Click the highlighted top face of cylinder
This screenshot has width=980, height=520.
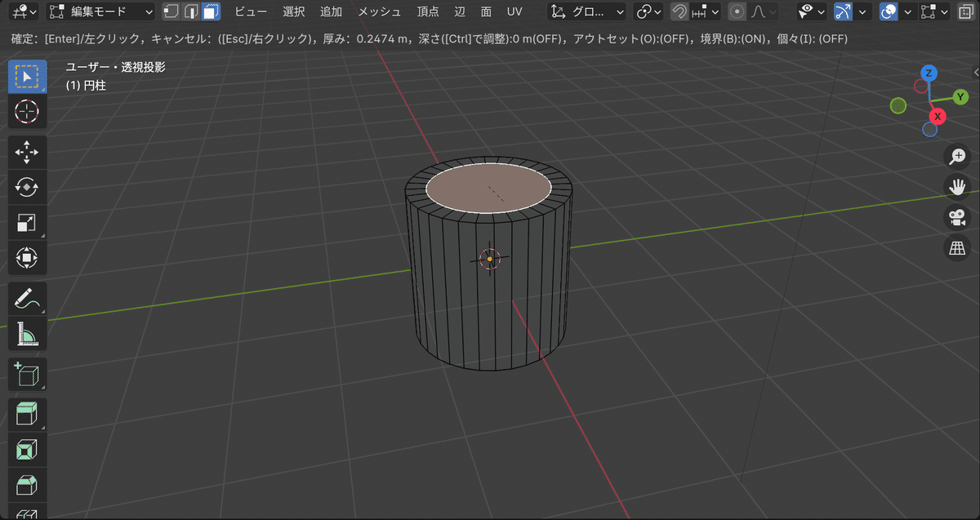pyautogui.click(x=488, y=189)
